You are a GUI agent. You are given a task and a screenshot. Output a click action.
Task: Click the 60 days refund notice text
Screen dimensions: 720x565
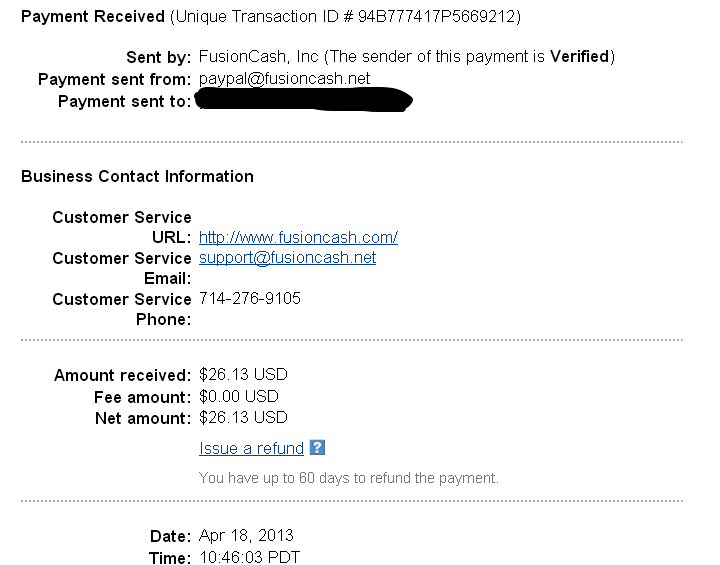tap(349, 478)
